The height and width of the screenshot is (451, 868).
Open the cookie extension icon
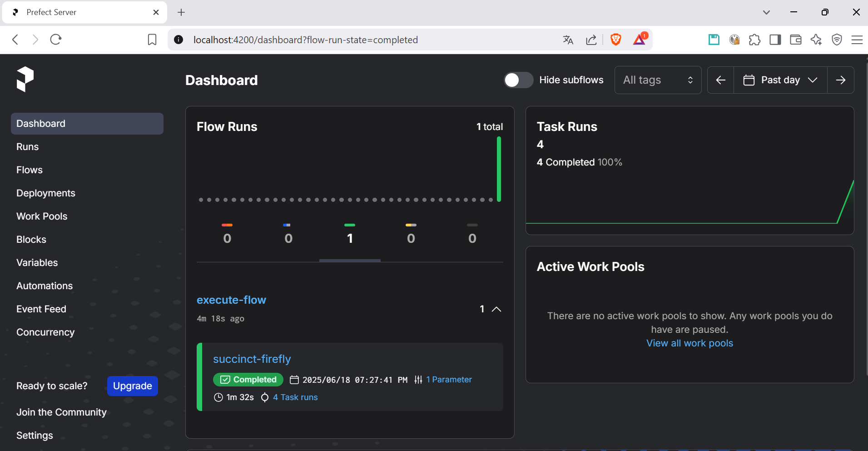coord(734,40)
